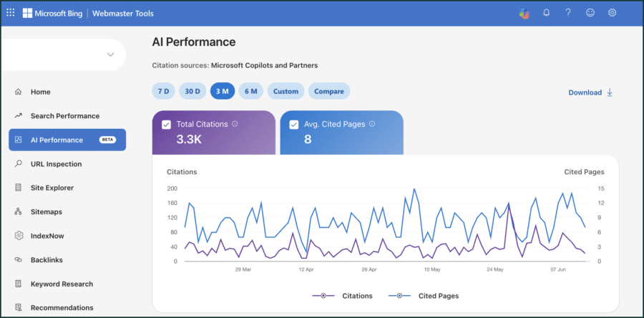
Task: Toggle the Citations legend series
Action: pos(343,295)
